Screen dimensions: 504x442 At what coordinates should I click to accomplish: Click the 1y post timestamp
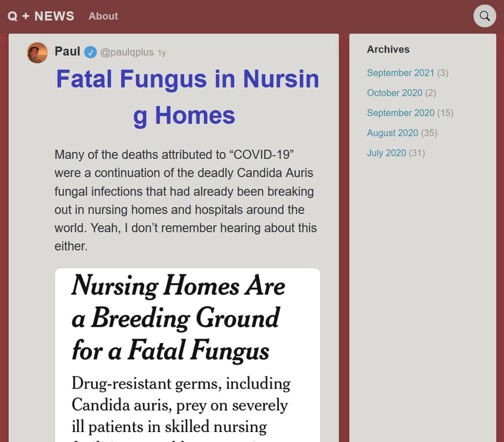[x=161, y=53]
